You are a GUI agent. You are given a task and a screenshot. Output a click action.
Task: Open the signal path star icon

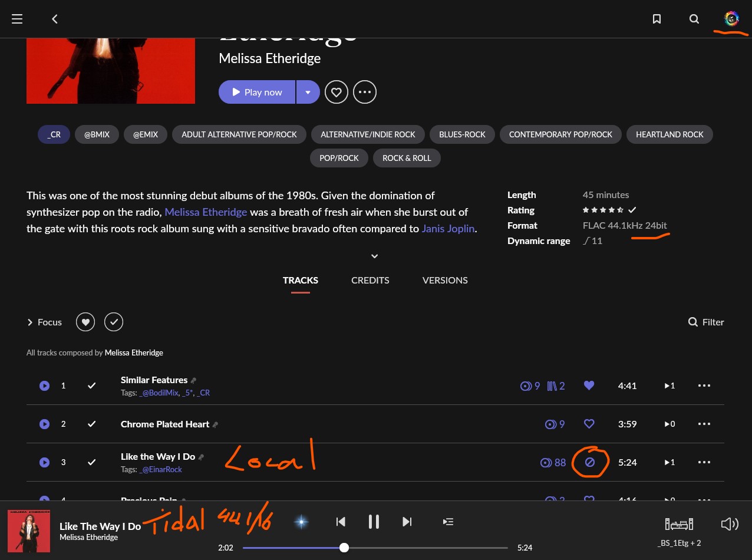coord(301,522)
